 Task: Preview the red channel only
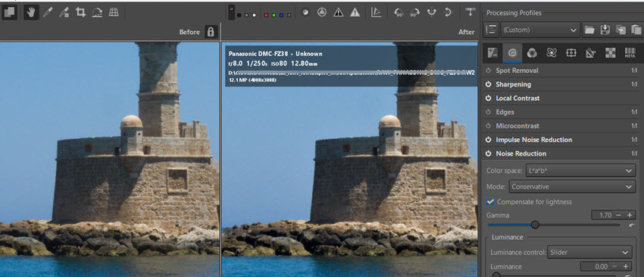pyautogui.click(x=266, y=15)
